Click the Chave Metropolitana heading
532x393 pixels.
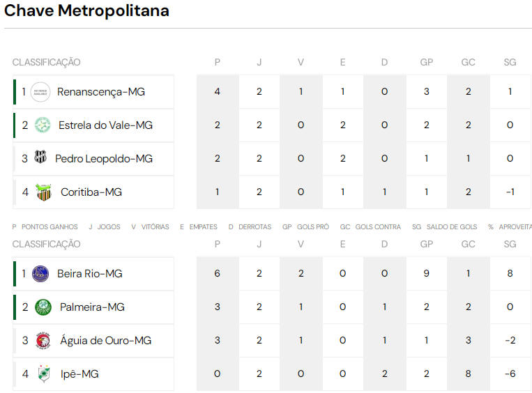(86, 10)
